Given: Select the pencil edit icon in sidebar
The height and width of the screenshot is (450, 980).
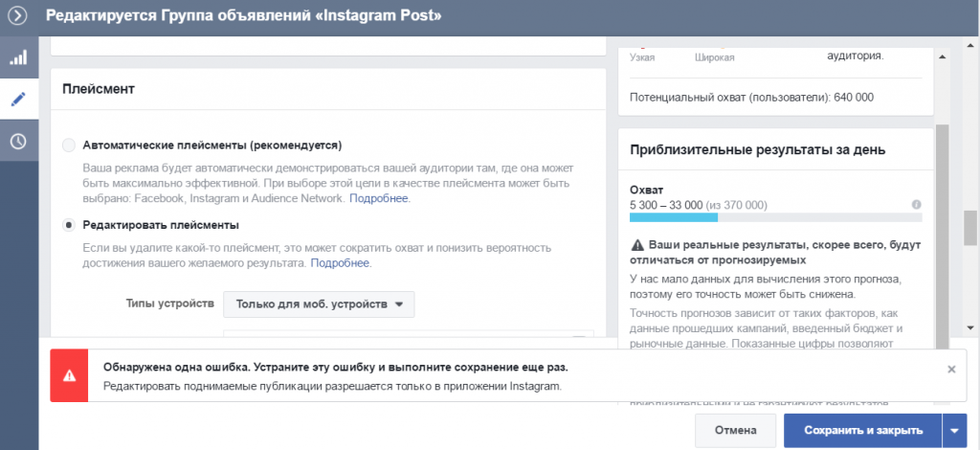Looking at the screenshot, I should click(x=18, y=99).
